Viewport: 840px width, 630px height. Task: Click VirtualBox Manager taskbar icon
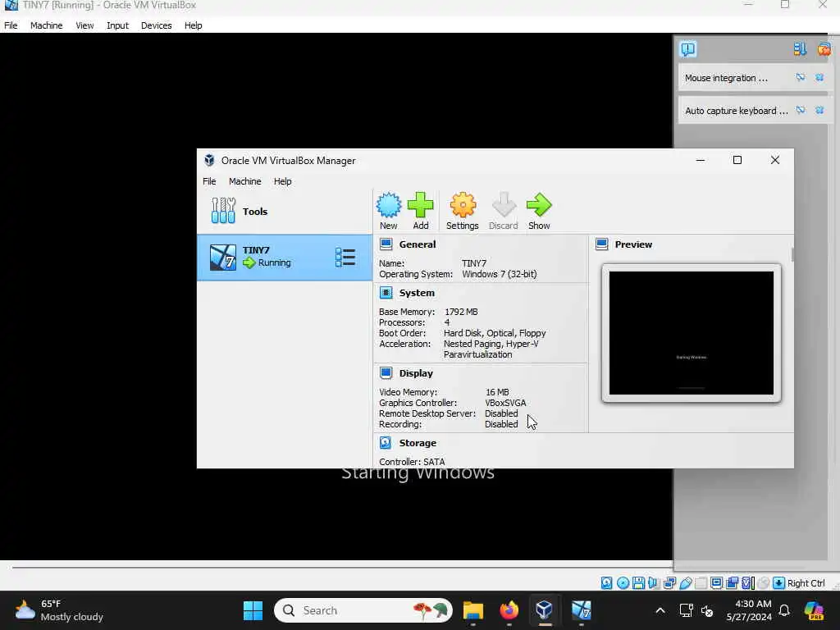click(545, 610)
